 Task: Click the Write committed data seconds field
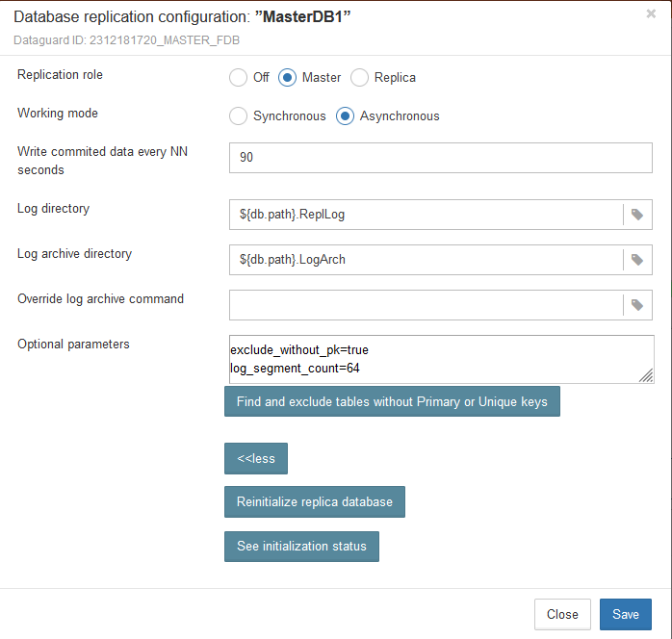(440, 158)
